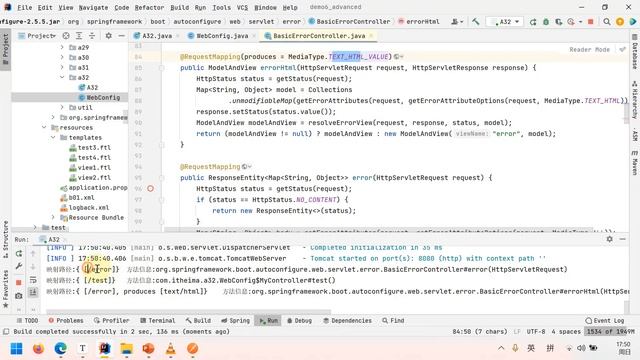Open Firefox from the taskbar
This screenshot has height=360, width=640.
click(x=38, y=349)
